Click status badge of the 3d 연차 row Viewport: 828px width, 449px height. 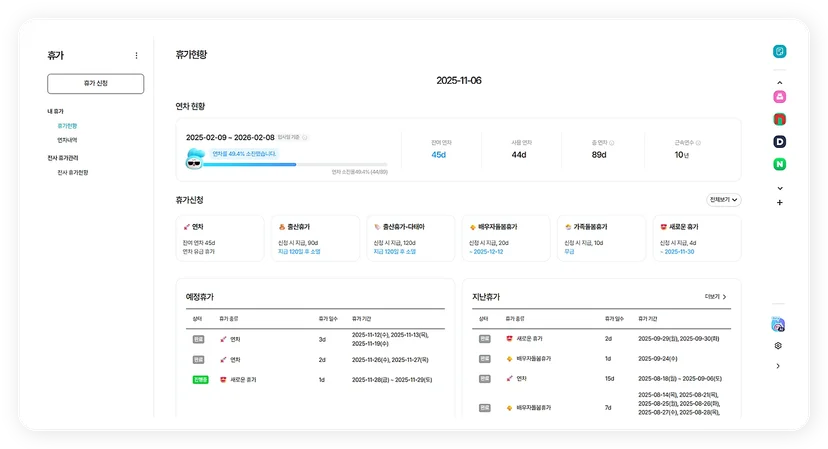tap(198, 339)
